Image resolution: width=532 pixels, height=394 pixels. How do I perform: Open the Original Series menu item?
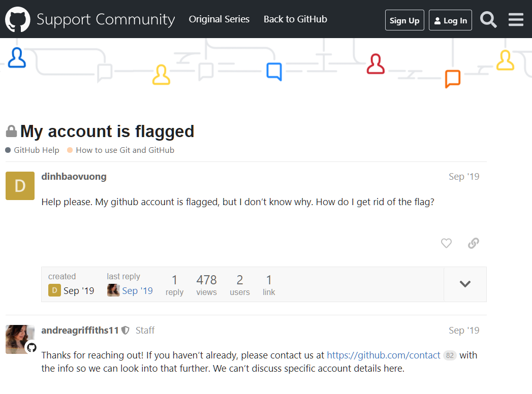(x=219, y=19)
